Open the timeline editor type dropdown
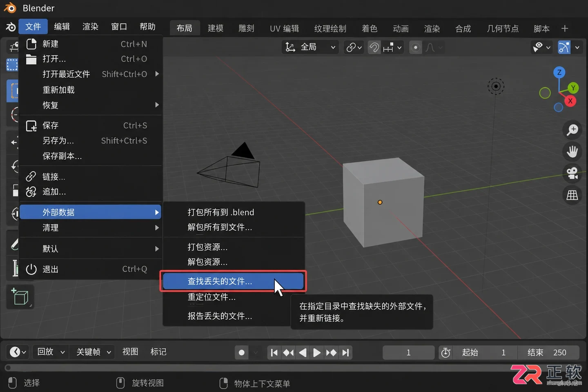The height and width of the screenshot is (392, 588). [x=18, y=352]
